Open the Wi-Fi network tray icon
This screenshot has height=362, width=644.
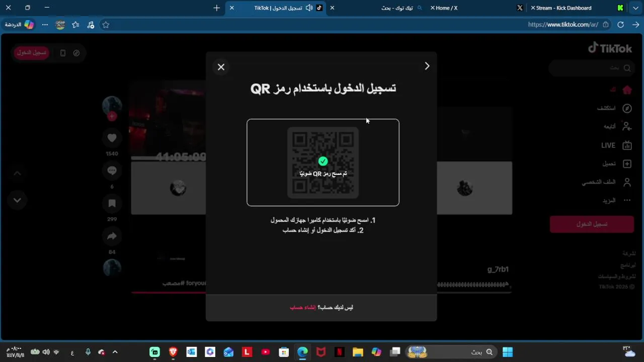(56, 352)
